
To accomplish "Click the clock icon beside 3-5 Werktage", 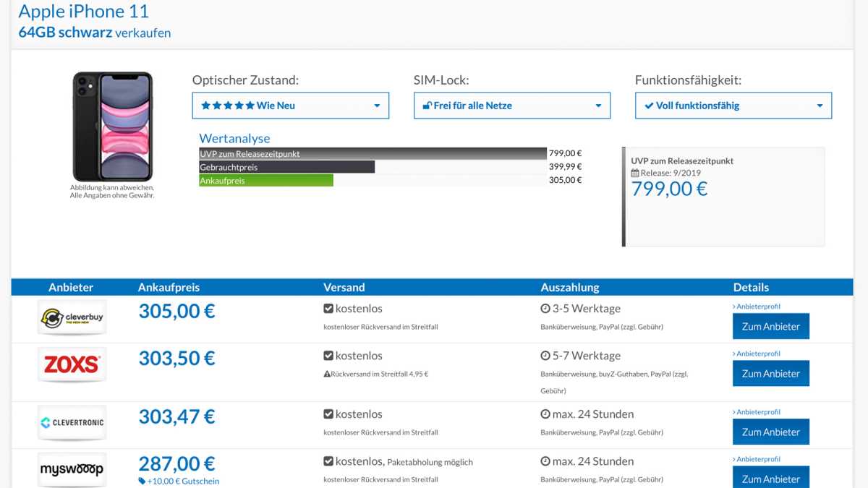I will coord(545,309).
